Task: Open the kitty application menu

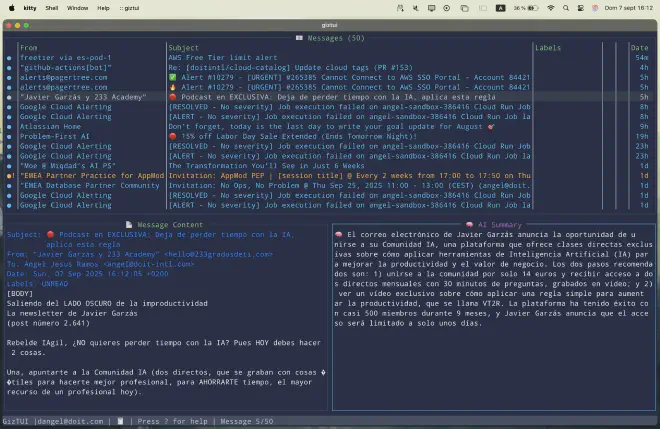Action: pyautogui.click(x=30, y=8)
